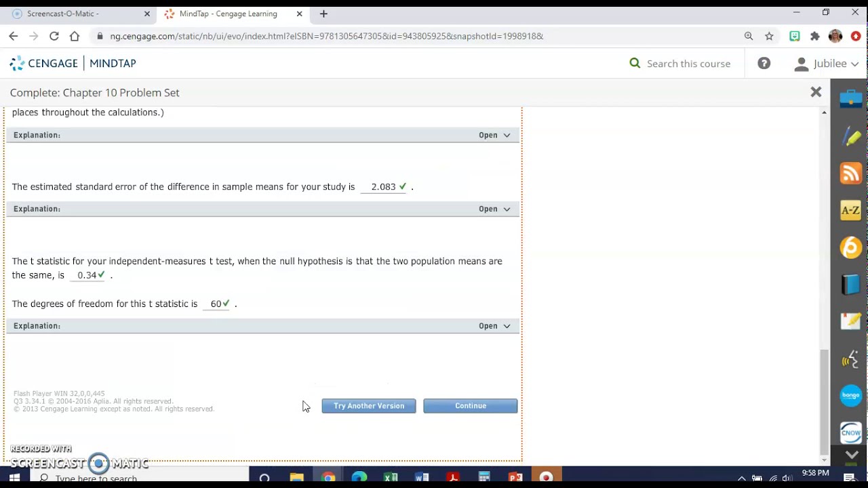Open the Jubilee user account menu

(826, 63)
